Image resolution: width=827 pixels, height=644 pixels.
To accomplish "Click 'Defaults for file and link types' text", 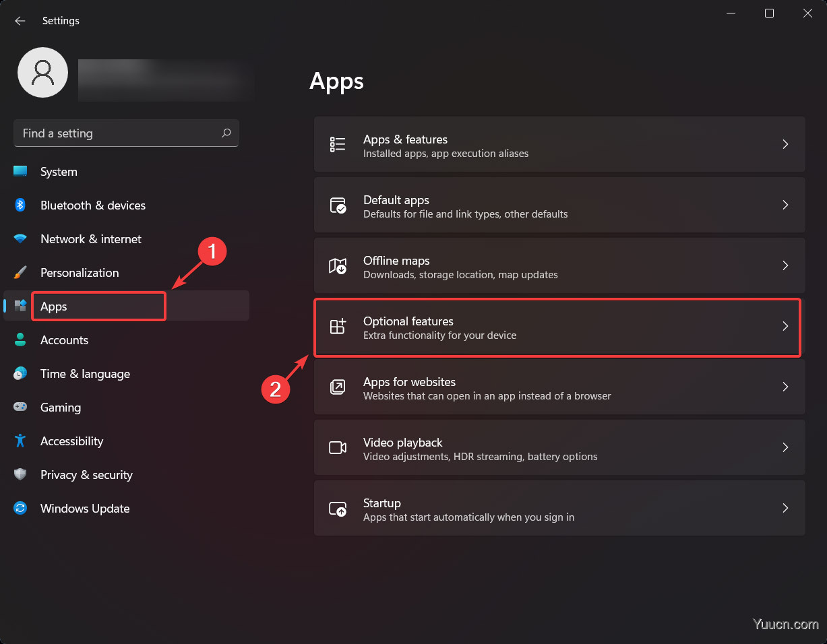I will click(466, 214).
